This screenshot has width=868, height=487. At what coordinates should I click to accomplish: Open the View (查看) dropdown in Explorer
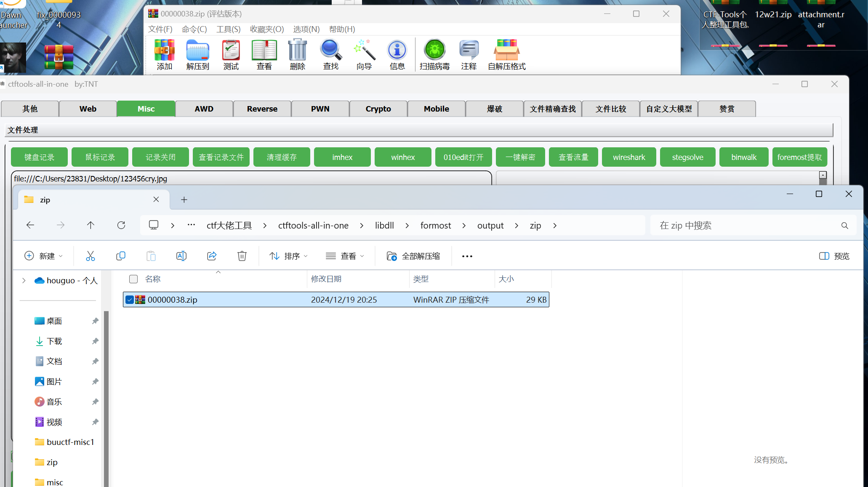[x=345, y=256]
